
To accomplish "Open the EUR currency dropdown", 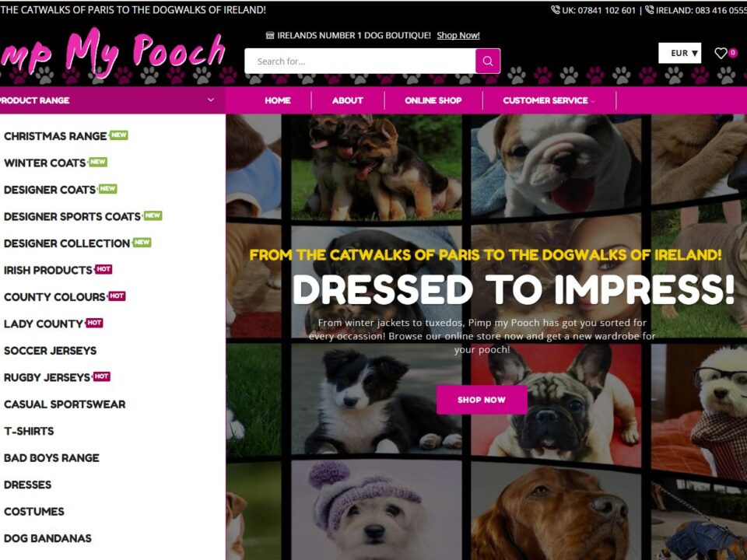I will point(680,53).
